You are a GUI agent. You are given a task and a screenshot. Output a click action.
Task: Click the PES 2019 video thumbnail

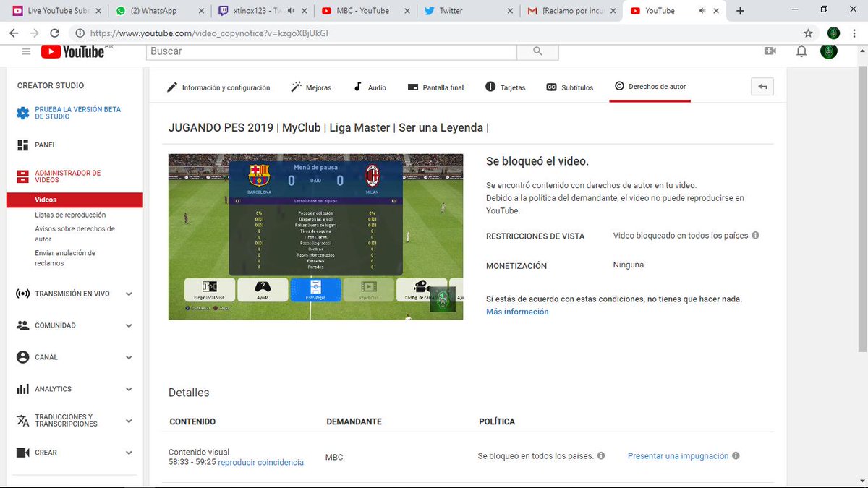(x=316, y=236)
